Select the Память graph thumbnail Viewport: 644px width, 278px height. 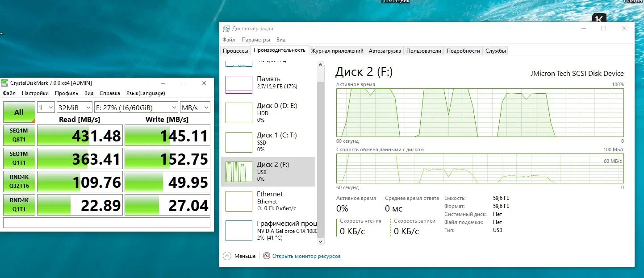coord(239,85)
